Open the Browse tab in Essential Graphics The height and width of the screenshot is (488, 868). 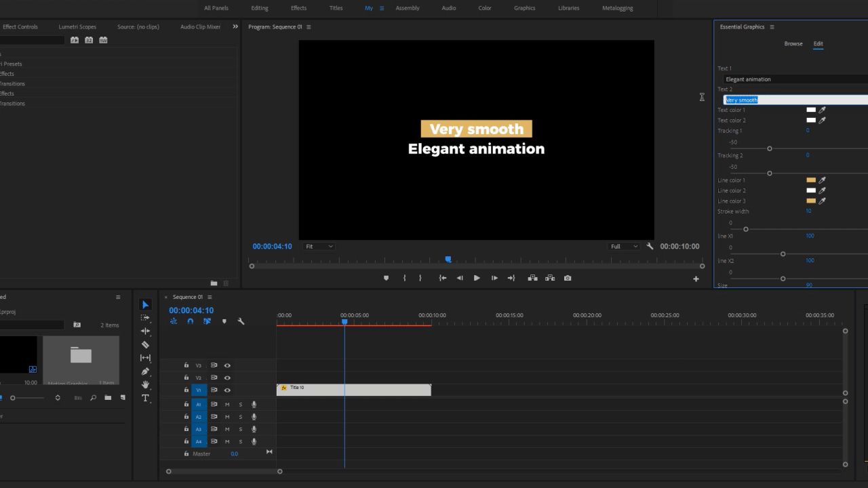pos(793,43)
